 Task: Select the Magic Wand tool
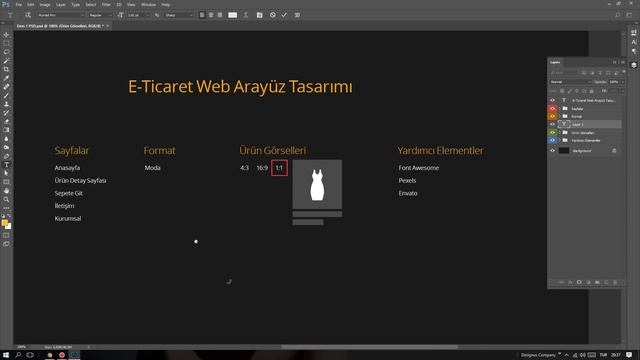tap(6, 61)
